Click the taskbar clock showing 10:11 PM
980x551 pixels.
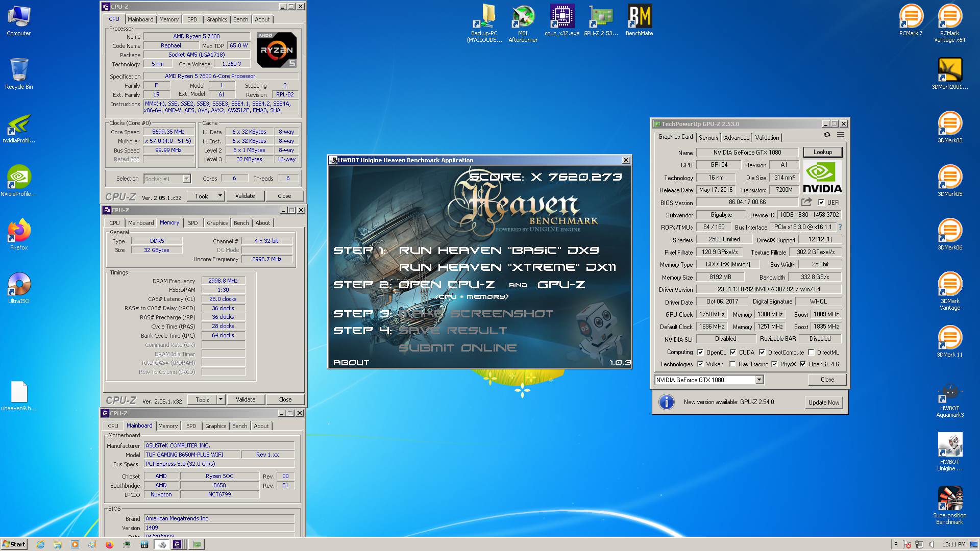(954, 544)
